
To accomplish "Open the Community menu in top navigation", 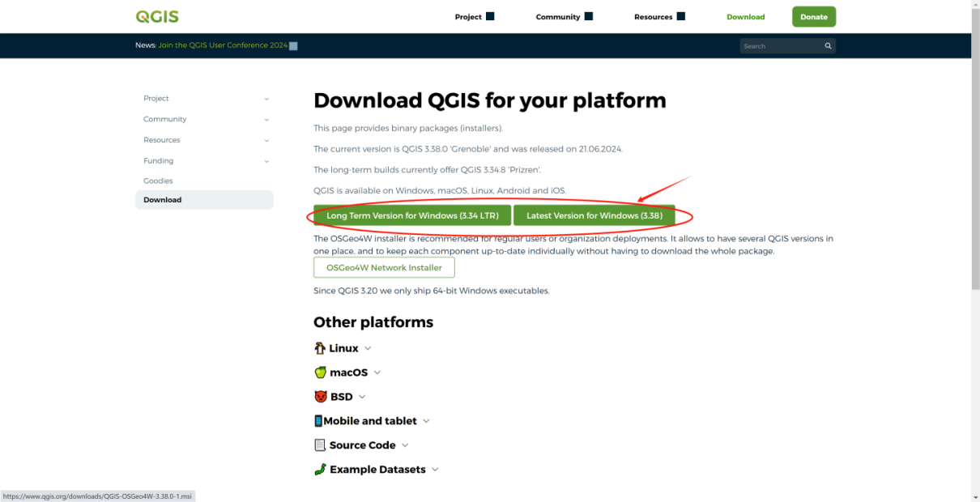I will pyautogui.click(x=565, y=17).
